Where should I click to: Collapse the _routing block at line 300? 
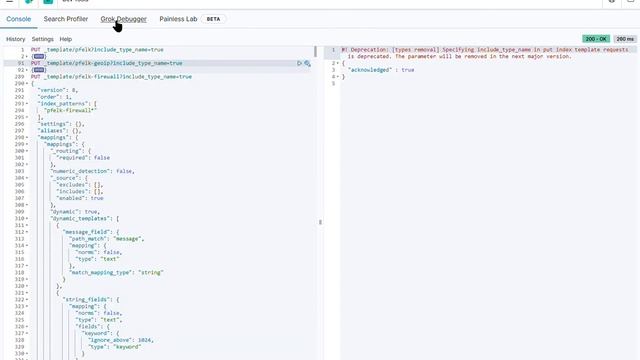coord(27,151)
